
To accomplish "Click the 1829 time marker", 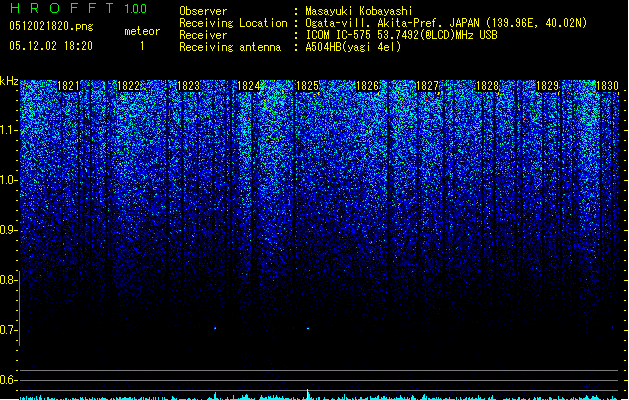I will (x=547, y=85).
